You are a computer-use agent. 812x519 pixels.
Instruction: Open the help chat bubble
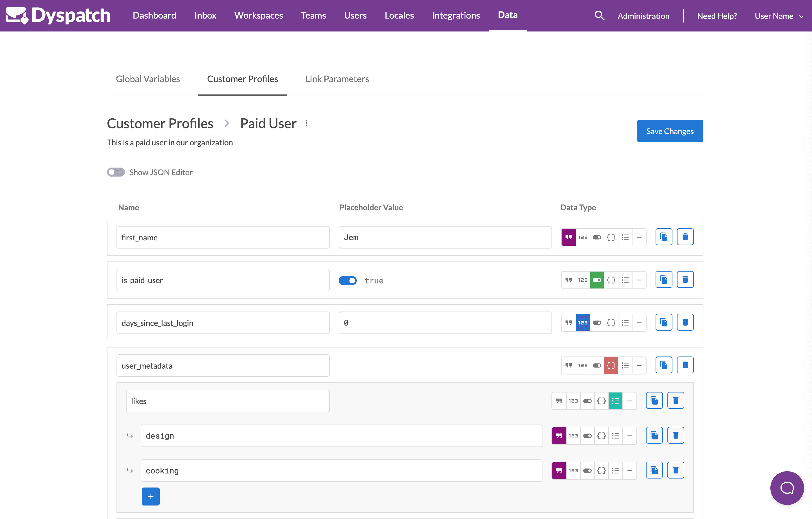(787, 488)
